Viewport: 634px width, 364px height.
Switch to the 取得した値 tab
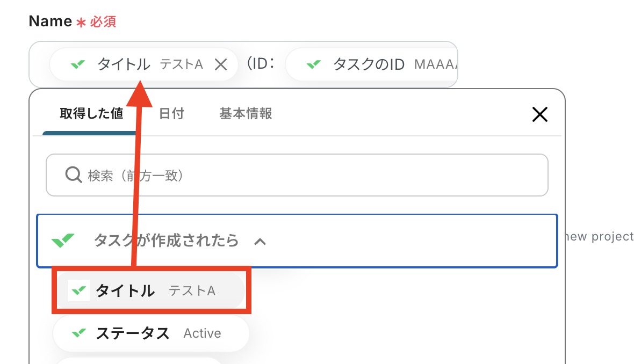tap(91, 114)
